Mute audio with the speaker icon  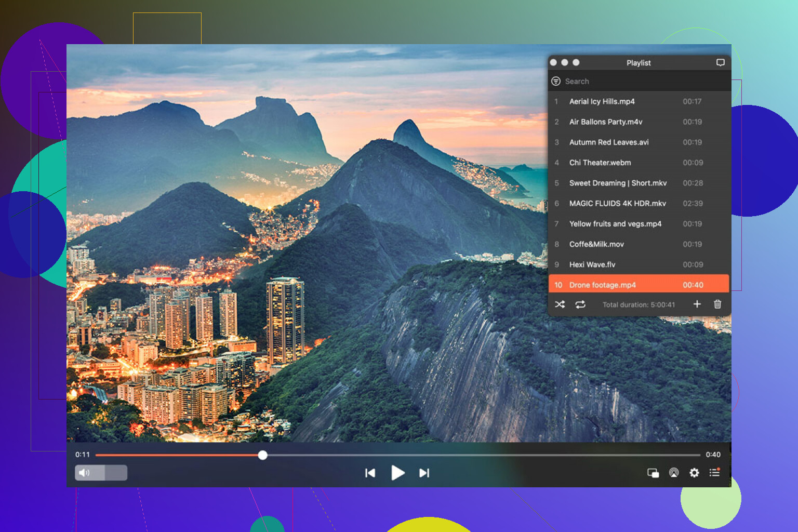(84, 473)
